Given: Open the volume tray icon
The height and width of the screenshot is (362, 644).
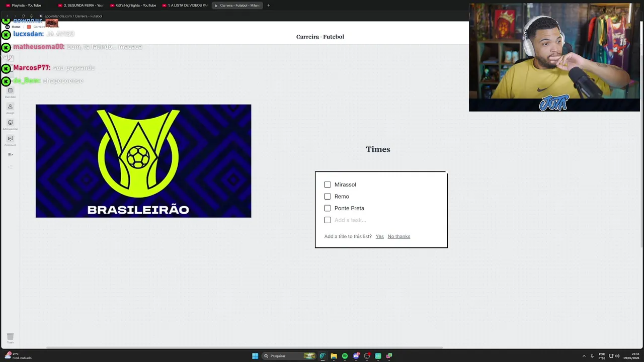Looking at the screenshot, I should pos(617,356).
